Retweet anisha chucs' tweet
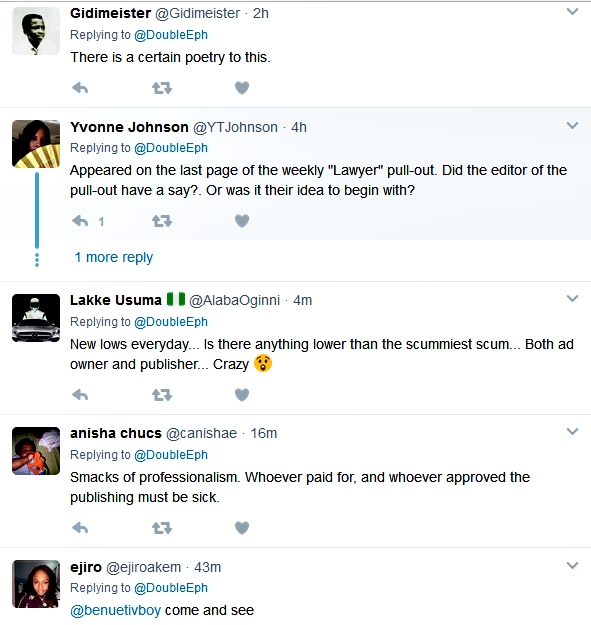 tap(162, 528)
